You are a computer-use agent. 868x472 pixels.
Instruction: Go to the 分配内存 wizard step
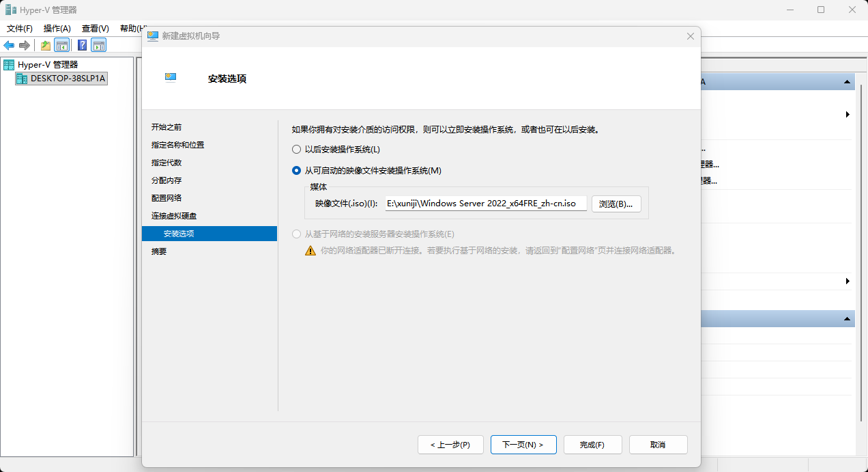pos(167,180)
